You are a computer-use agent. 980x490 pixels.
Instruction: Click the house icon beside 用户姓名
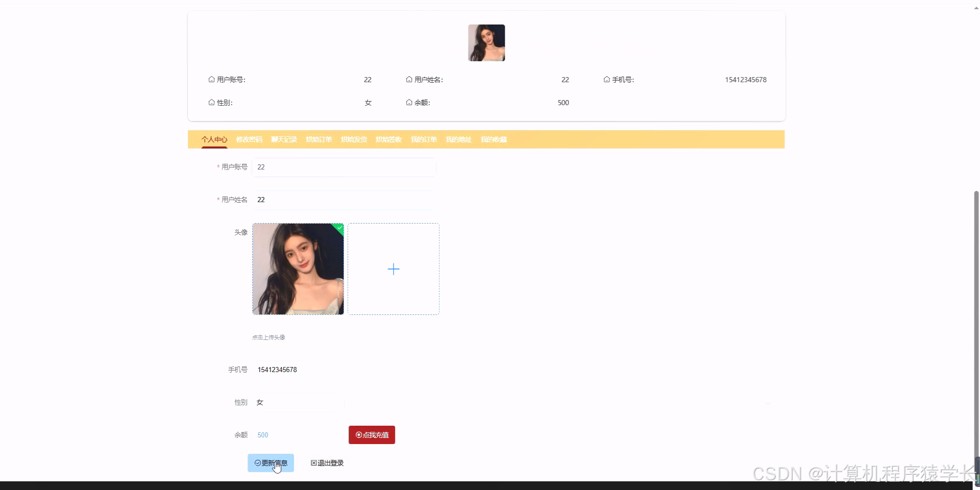tap(409, 80)
